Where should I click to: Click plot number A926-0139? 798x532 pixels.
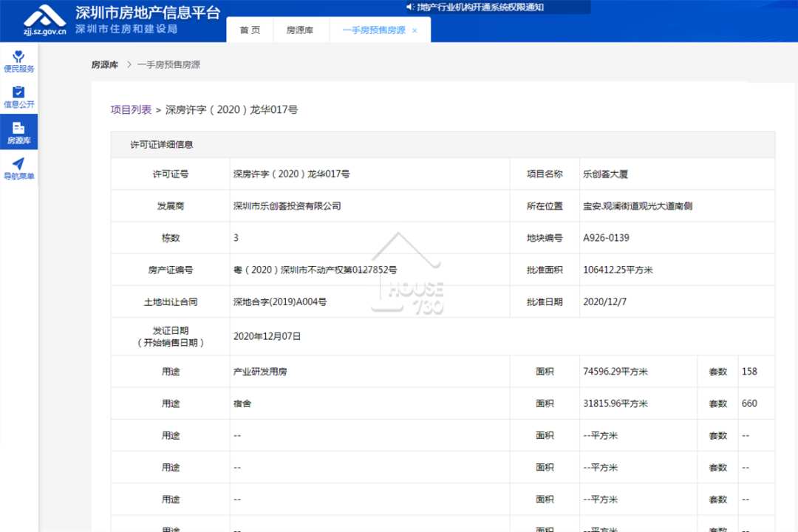click(x=606, y=238)
